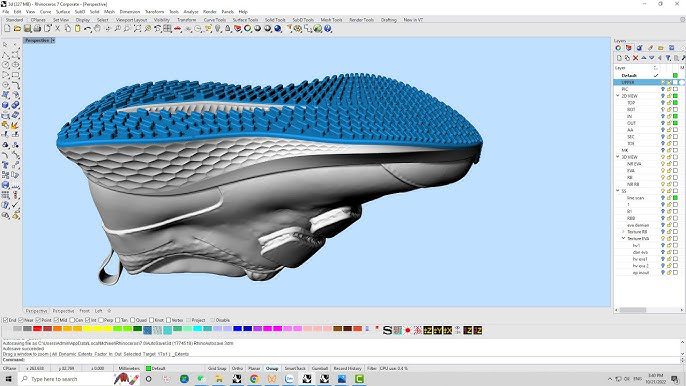This screenshot has height=386, width=686.
Task: Click the Zoom Window magnifier icon
Action: [127, 28]
